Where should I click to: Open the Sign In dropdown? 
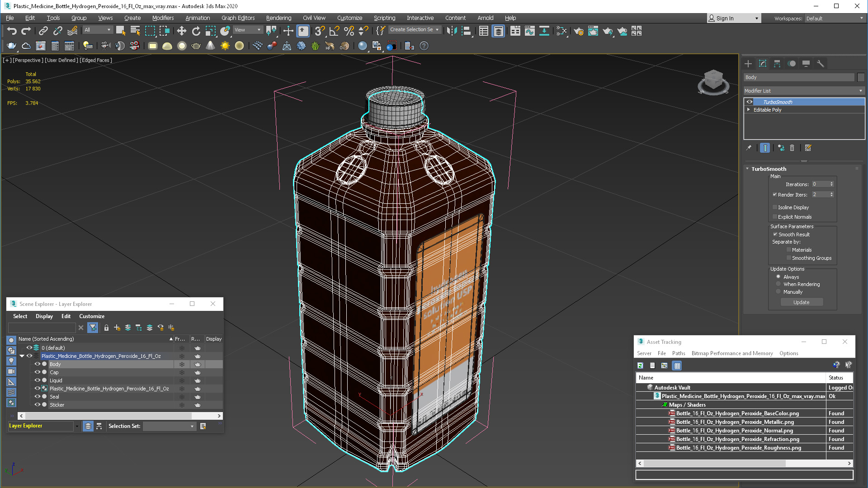pos(734,19)
